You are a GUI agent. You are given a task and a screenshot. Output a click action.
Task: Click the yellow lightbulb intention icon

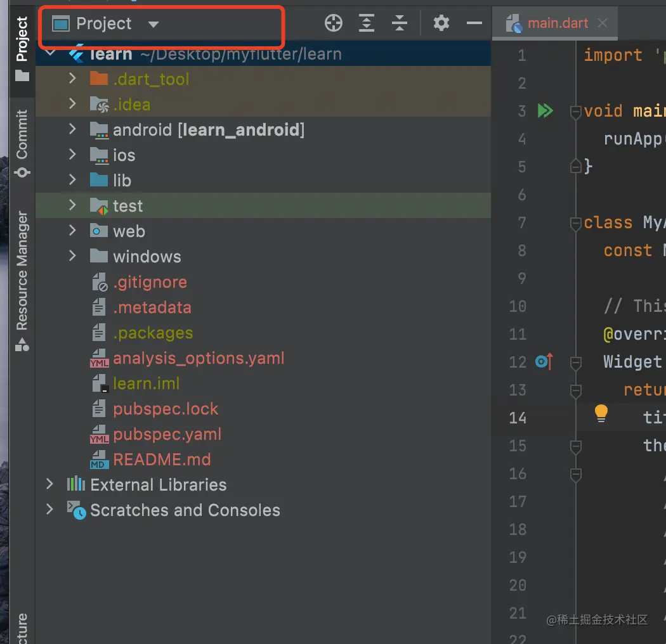coord(601,413)
